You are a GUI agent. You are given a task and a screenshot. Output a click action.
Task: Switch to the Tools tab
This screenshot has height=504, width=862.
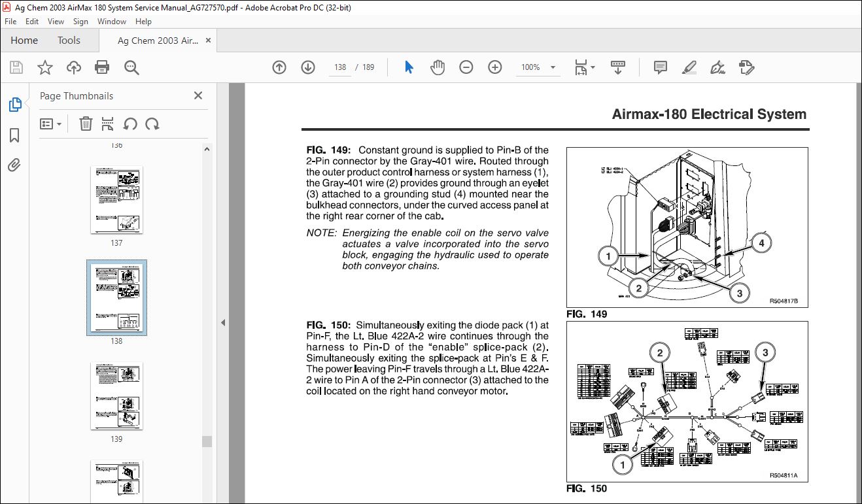[69, 41]
